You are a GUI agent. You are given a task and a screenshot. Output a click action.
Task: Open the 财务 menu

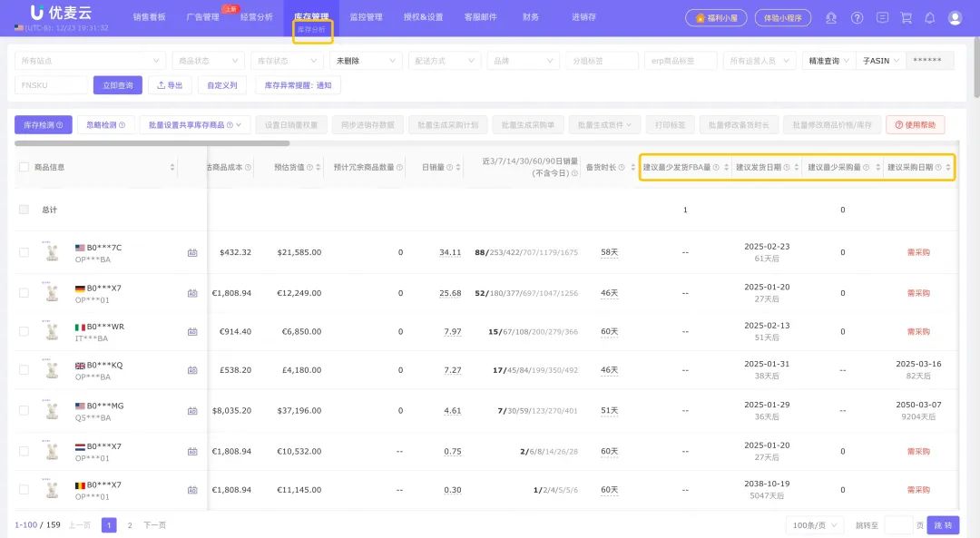(531, 17)
